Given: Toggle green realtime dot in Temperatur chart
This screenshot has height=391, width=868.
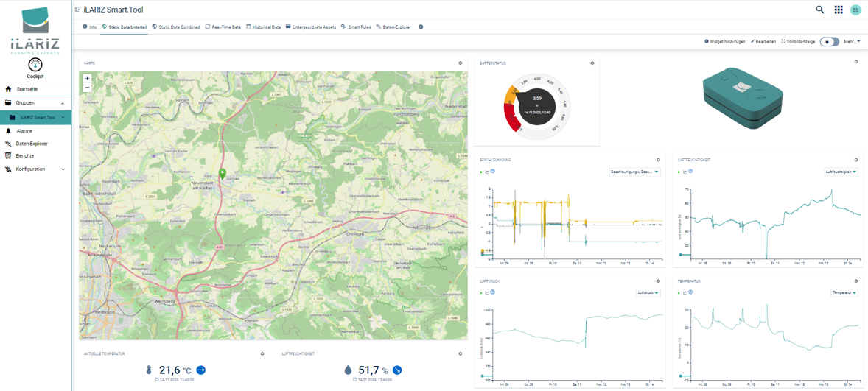Looking at the screenshot, I should tap(679, 292).
